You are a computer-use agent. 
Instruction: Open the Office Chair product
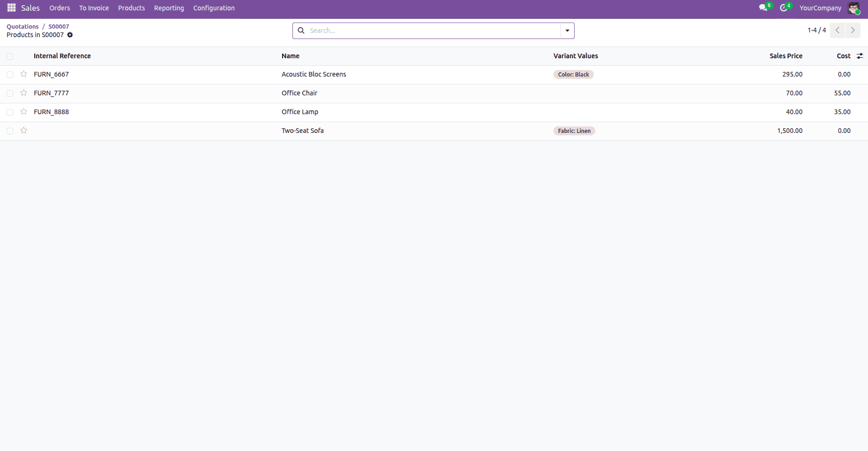pyautogui.click(x=300, y=93)
